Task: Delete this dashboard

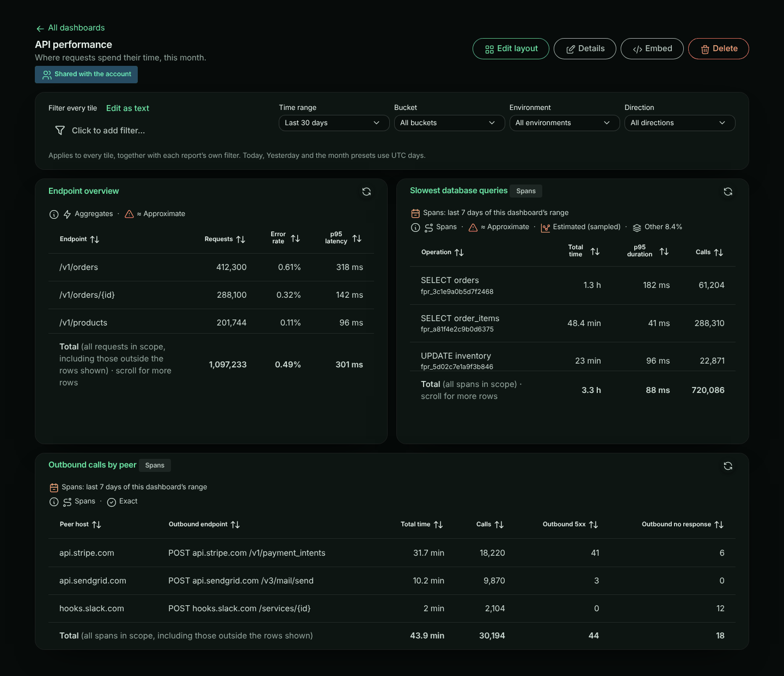Action: point(719,49)
